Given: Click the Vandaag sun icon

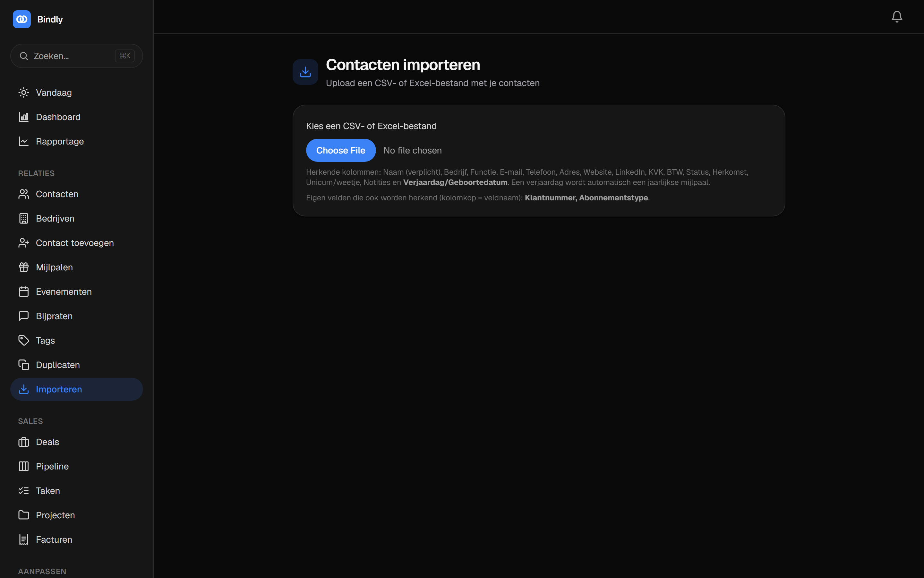Looking at the screenshot, I should (24, 92).
